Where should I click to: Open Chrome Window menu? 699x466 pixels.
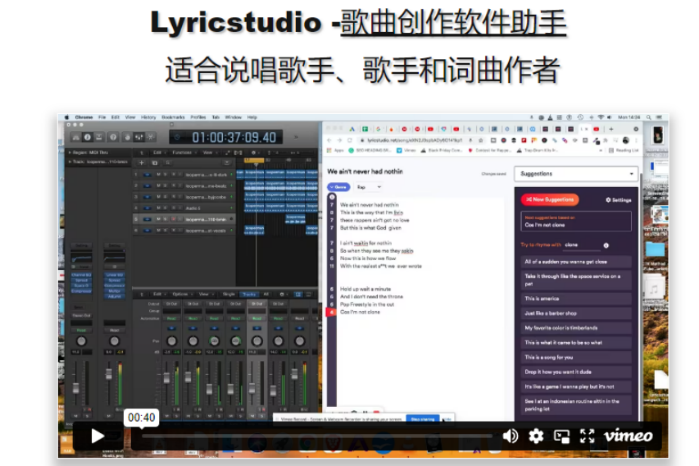click(x=233, y=117)
